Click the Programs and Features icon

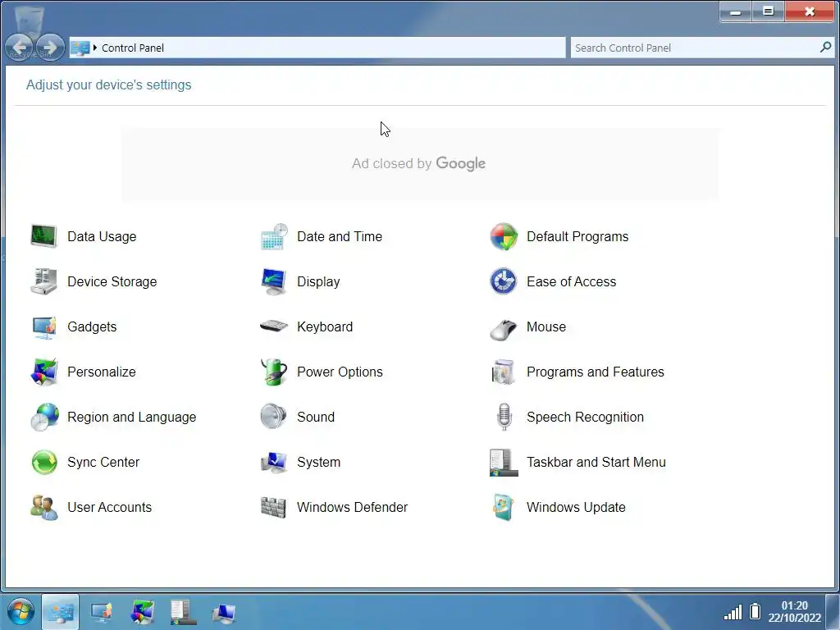(504, 372)
